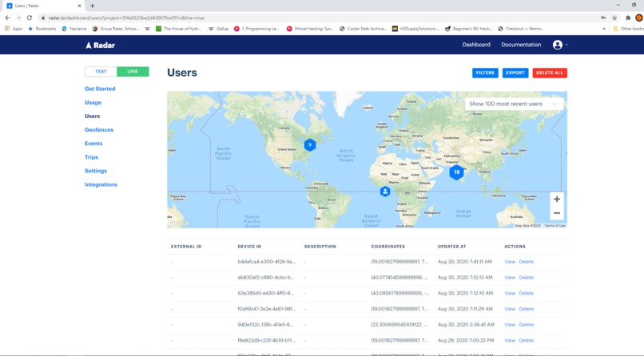Viewport: 644px width, 356px height.
Task: View user with device ID 940e132c
Action: click(510, 324)
